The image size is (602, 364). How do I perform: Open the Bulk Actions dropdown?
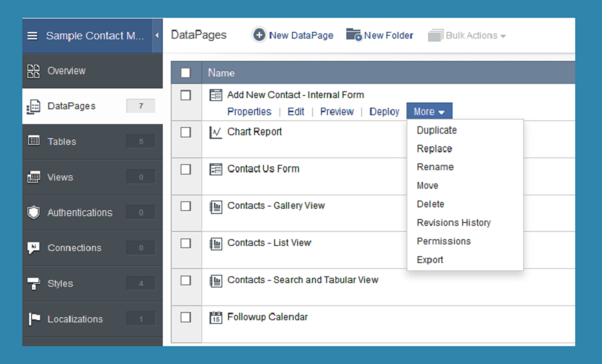click(467, 36)
